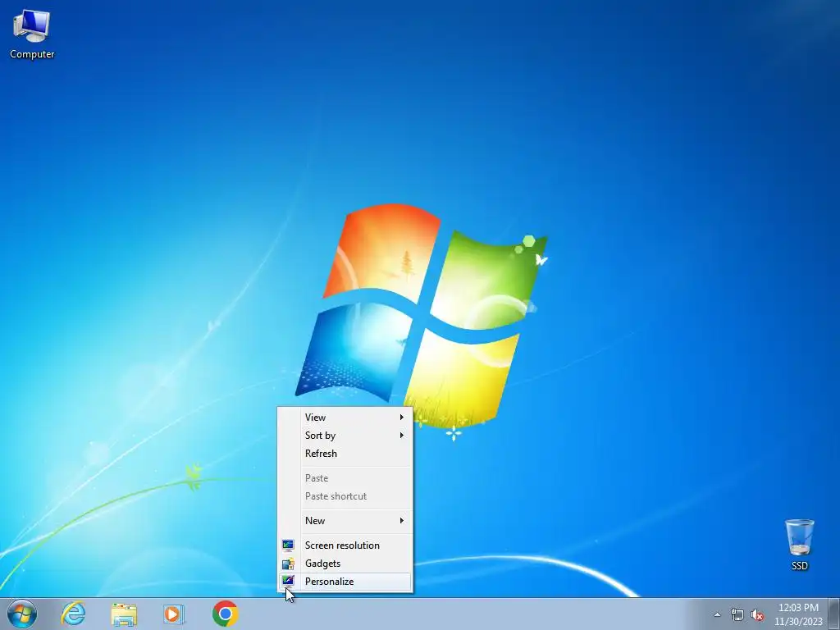The height and width of the screenshot is (630, 840).
Task: Click the muted volume tray icon
Action: [x=757, y=615]
